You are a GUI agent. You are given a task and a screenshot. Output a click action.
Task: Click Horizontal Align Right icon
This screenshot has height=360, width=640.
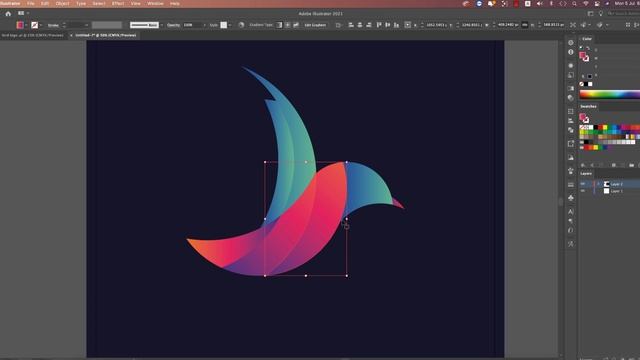(369, 25)
